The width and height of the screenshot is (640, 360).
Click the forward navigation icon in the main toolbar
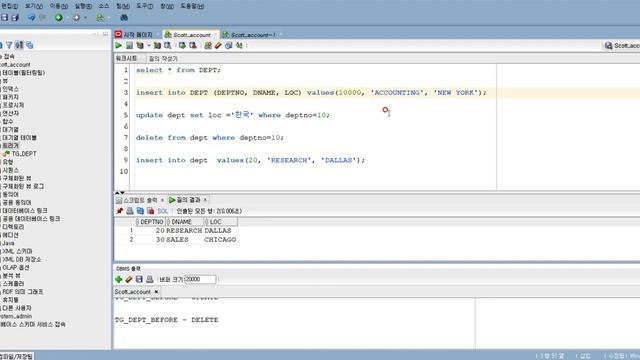pyautogui.click(x=77, y=18)
